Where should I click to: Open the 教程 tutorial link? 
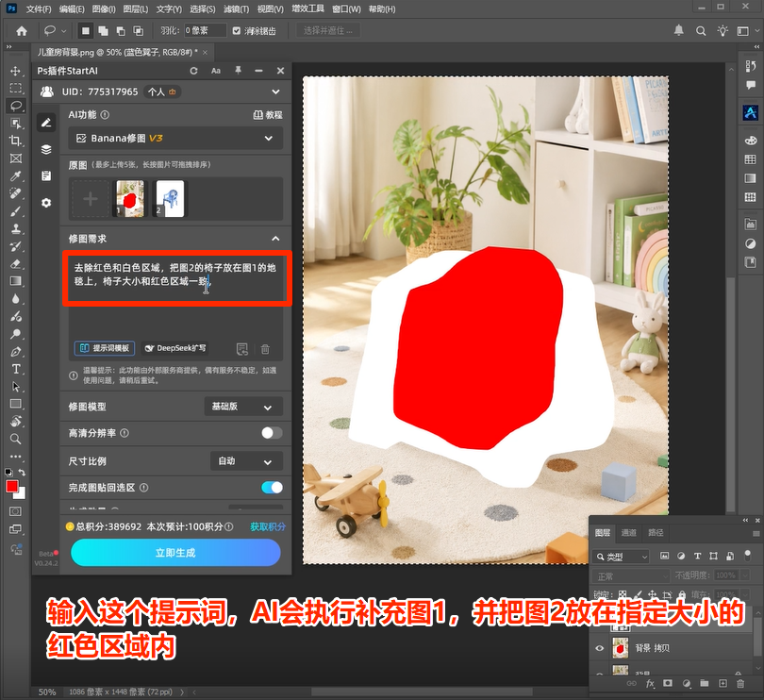click(268, 115)
